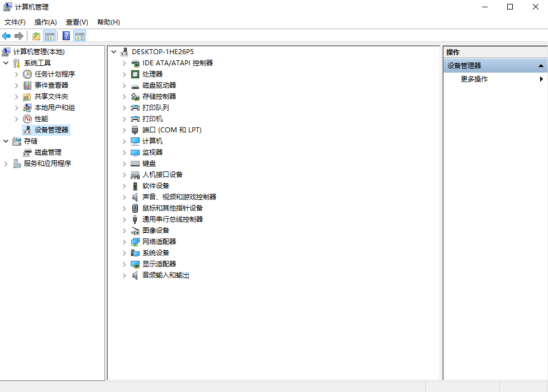Collapse the 系统工具 tree node
Viewport: 548px width, 392px height.
[6, 63]
